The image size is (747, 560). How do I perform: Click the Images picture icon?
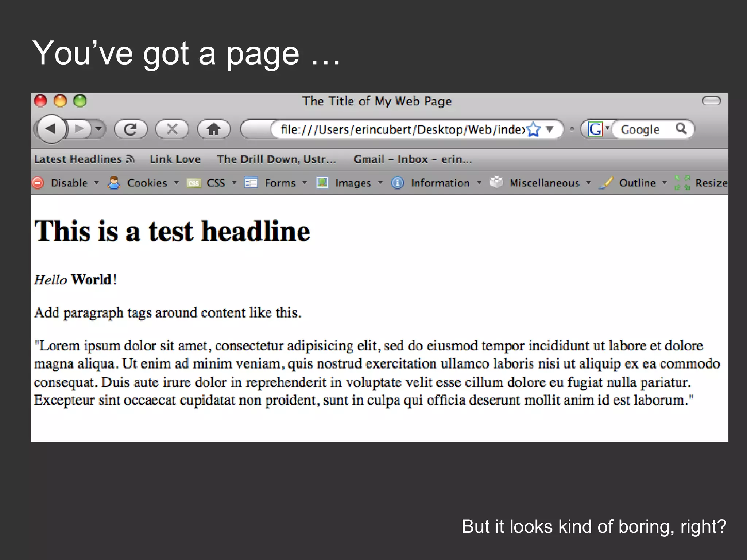point(322,183)
